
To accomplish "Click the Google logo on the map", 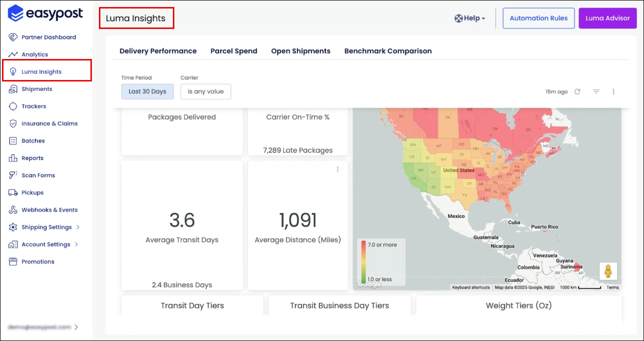I will click(369, 284).
